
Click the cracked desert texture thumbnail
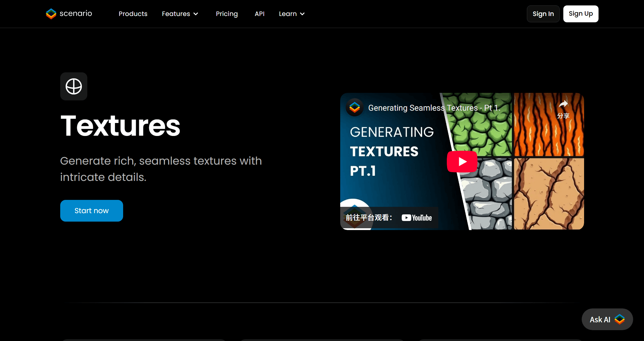pyautogui.click(x=549, y=194)
